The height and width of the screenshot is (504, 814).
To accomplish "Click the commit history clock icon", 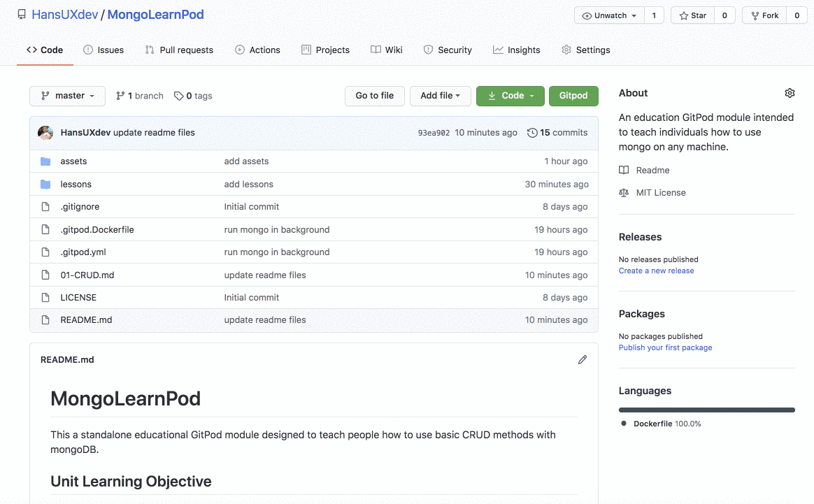I will tap(532, 133).
